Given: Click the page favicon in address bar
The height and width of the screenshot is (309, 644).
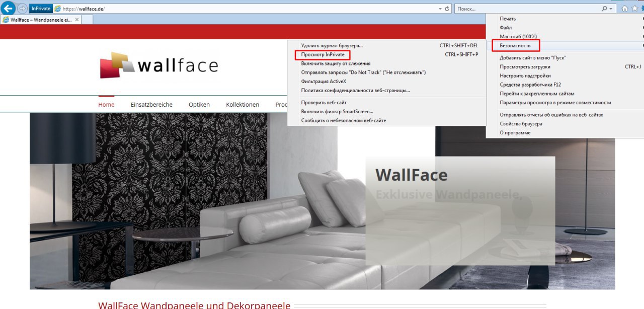Looking at the screenshot, I should pos(57,9).
